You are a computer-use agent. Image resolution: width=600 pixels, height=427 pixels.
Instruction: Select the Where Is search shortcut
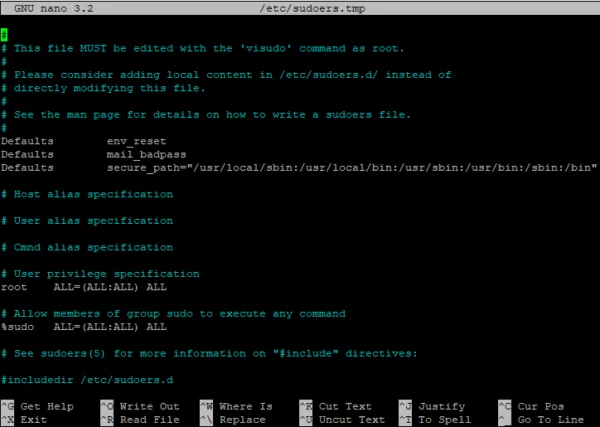[245, 407]
